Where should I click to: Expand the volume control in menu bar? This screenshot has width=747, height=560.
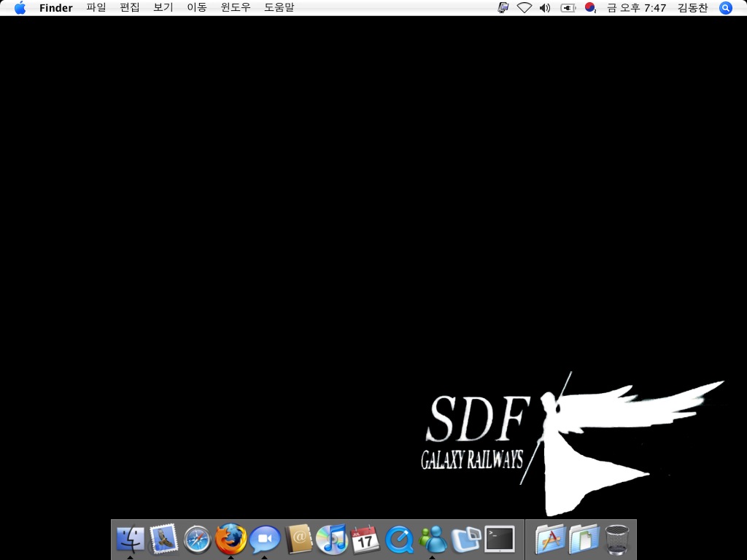point(545,8)
